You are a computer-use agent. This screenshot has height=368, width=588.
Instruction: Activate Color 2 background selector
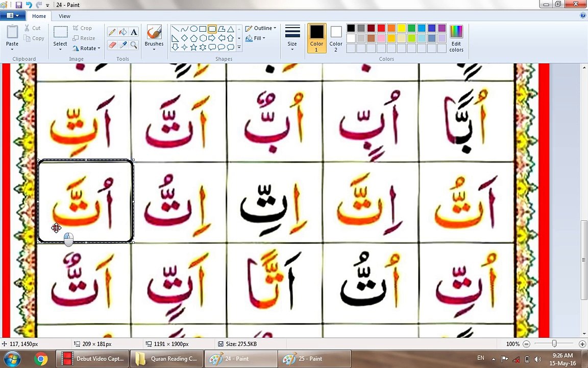(336, 38)
